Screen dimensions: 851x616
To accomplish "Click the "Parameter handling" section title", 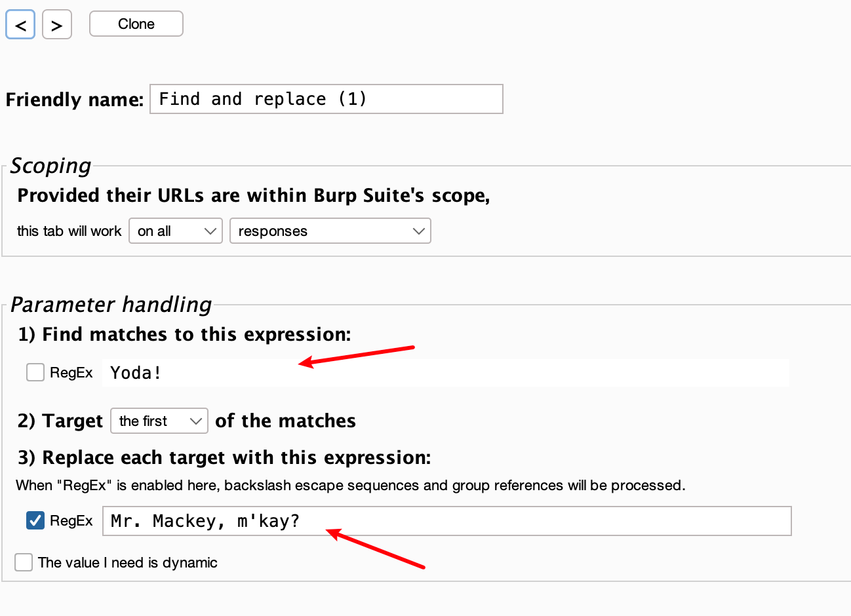I will coord(111,305).
